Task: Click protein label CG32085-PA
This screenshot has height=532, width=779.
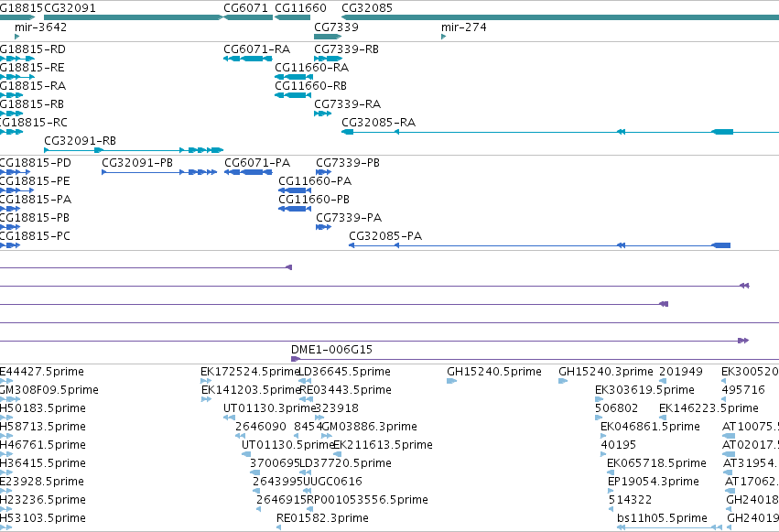Action: point(385,236)
